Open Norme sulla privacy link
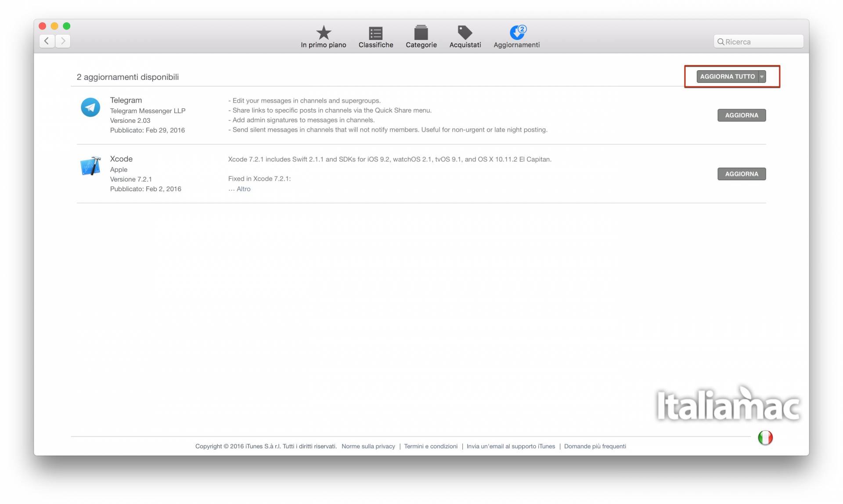This screenshot has width=843, height=504. coord(368,446)
